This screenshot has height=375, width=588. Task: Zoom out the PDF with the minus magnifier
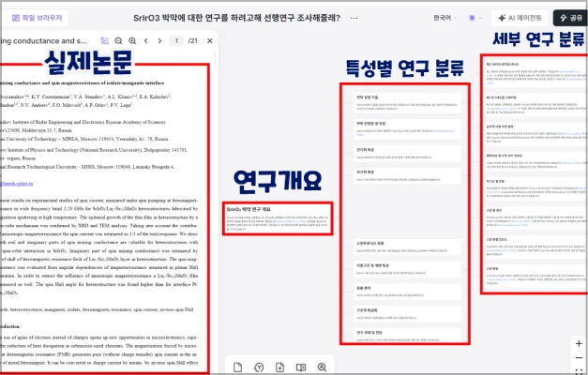pyautogui.click(x=118, y=40)
